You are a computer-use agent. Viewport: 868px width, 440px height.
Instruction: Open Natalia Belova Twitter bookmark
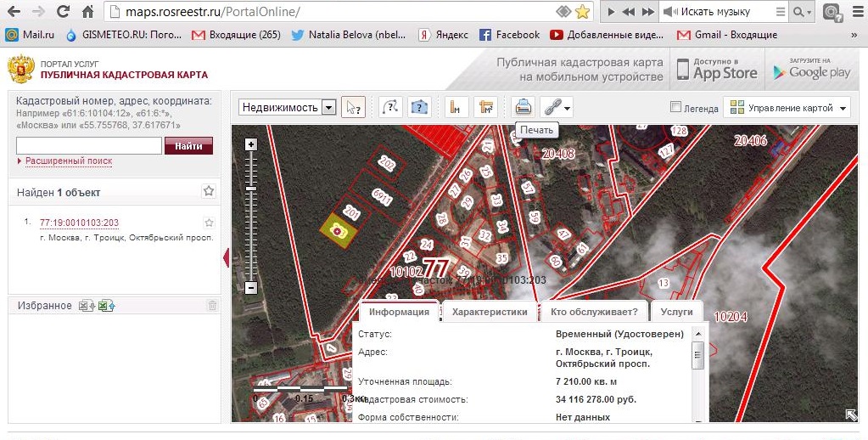[349, 35]
